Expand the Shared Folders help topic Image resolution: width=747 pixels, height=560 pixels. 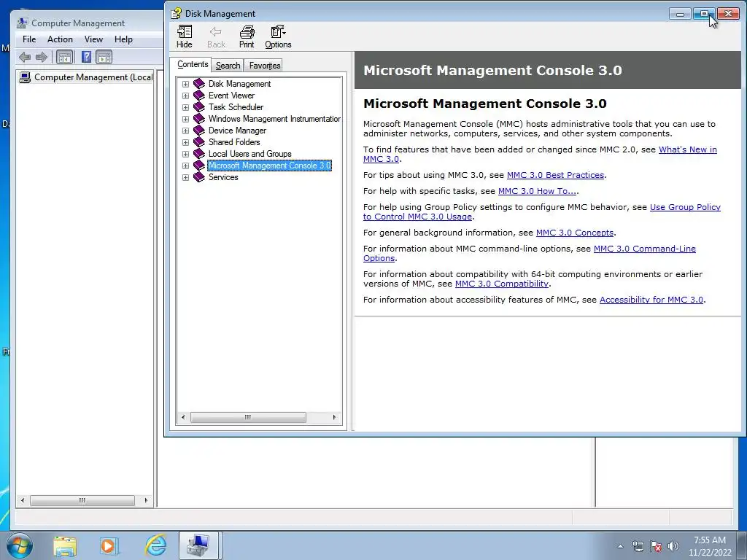(x=185, y=142)
